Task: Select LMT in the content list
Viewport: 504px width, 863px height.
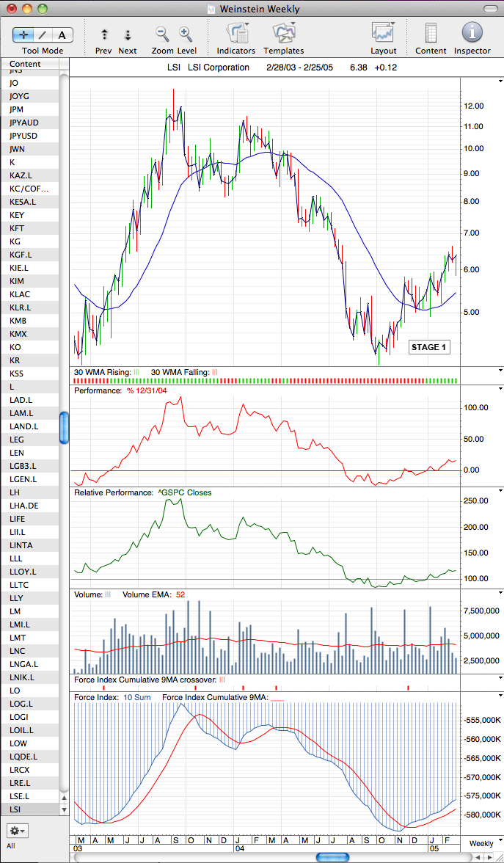Action: (x=29, y=638)
